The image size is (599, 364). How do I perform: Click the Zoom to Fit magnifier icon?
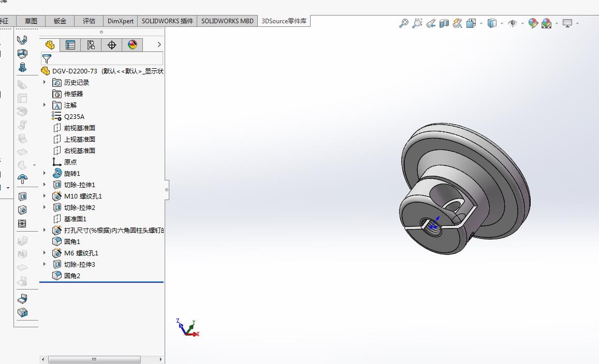pyautogui.click(x=403, y=23)
